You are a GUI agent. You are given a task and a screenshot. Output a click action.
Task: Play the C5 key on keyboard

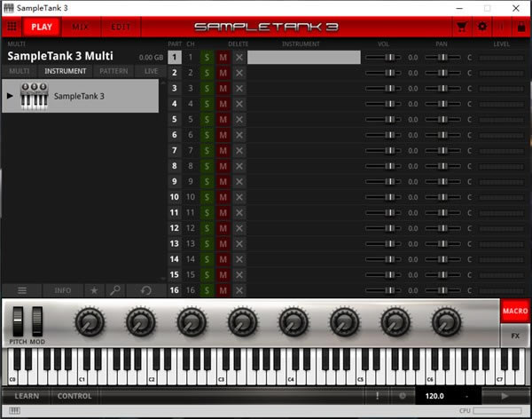360,376
